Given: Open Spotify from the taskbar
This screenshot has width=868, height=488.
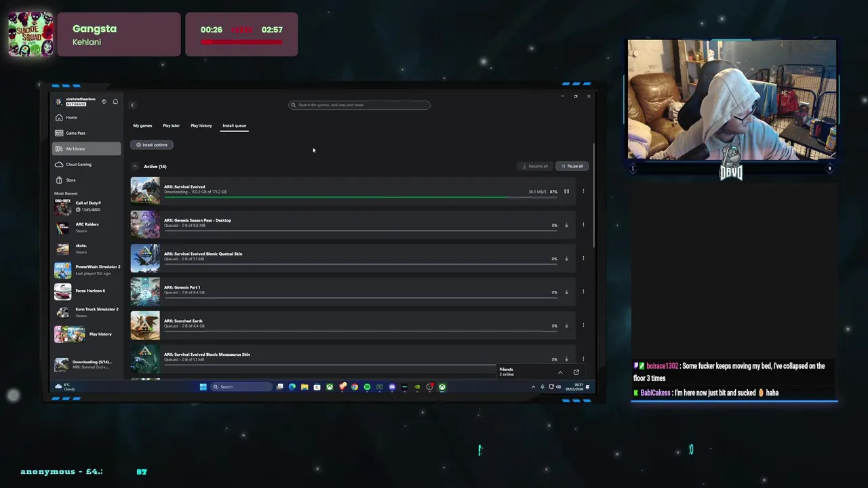Looking at the screenshot, I should point(367,387).
